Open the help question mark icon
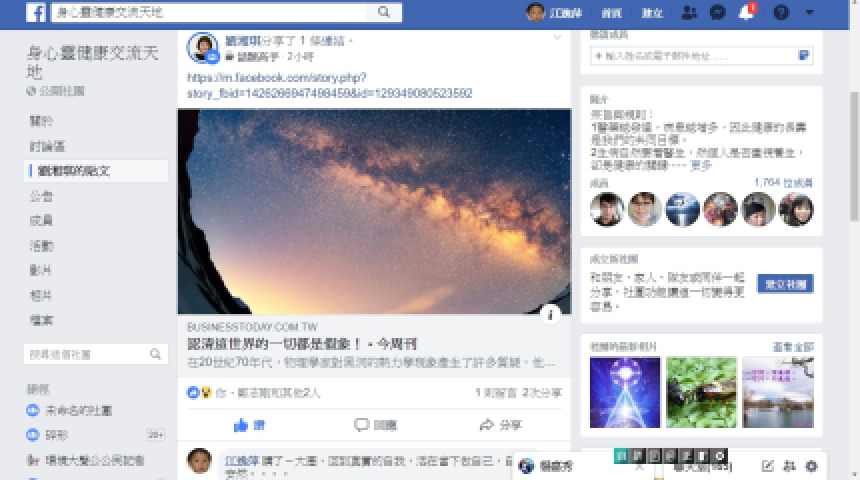Image resolution: width=860 pixels, height=480 pixels. [781, 12]
